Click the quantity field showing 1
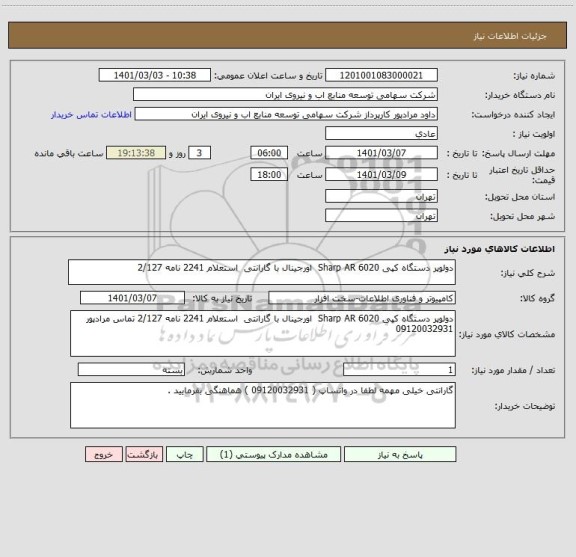The width and height of the screenshot is (576, 557). coord(399,369)
